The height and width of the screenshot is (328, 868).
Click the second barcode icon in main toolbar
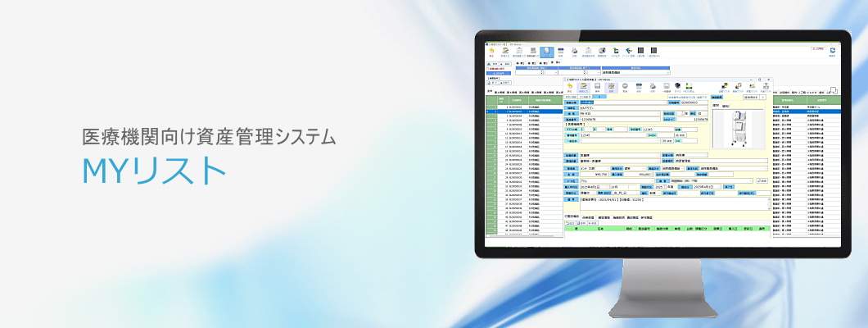[653, 50]
